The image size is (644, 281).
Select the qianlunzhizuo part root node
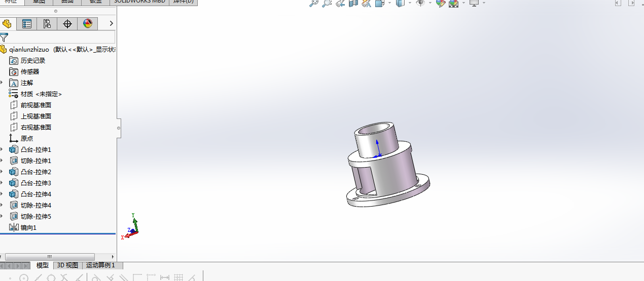coord(58,49)
